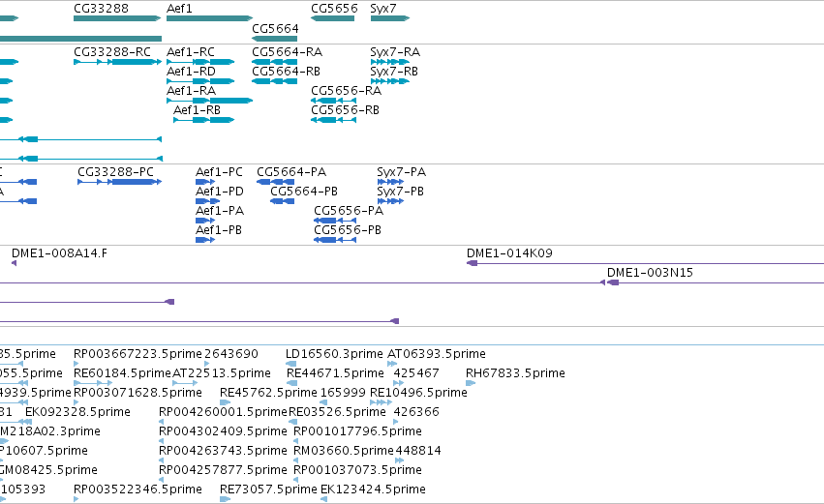Select the CG5664 gene glyph
Image resolution: width=824 pixels, height=504 pixels.
274,39
